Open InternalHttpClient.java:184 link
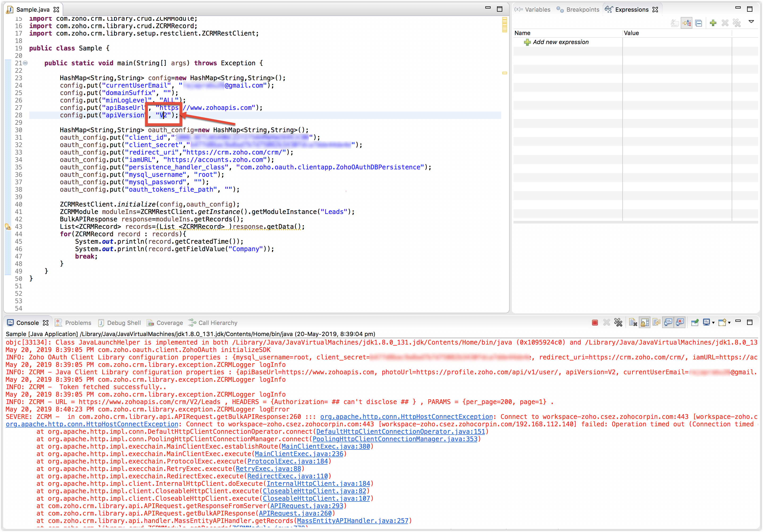The width and height of the screenshot is (763, 532). point(318,484)
